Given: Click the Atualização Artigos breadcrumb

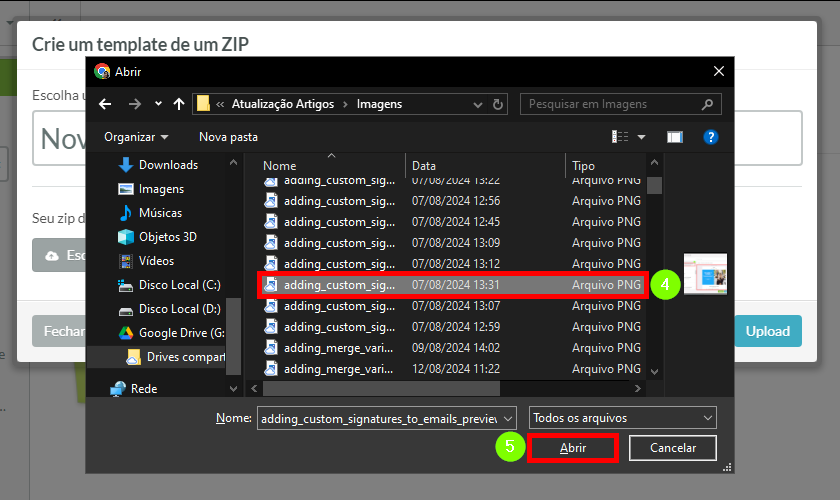Looking at the screenshot, I should 283,104.
